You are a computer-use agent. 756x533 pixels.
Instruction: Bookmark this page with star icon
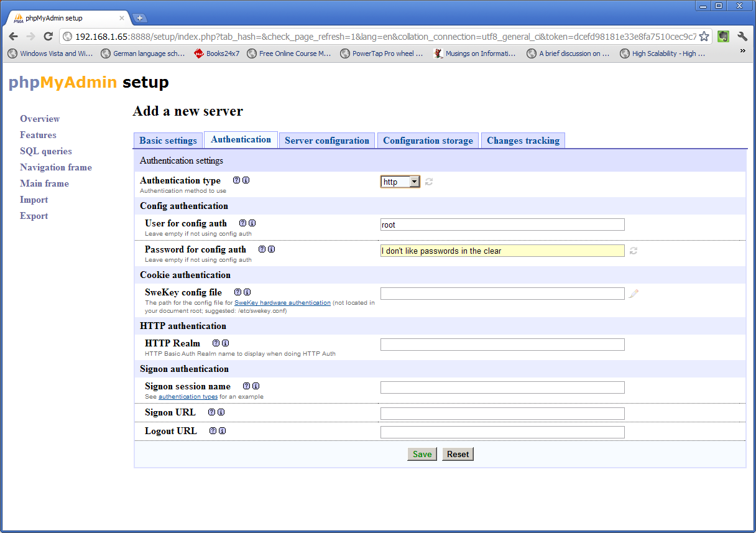(704, 37)
